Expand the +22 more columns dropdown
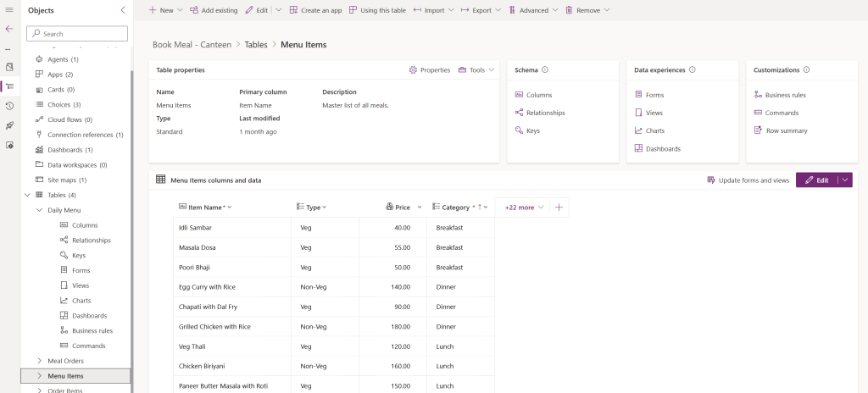The height and width of the screenshot is (393, 868). click(522, 208)
